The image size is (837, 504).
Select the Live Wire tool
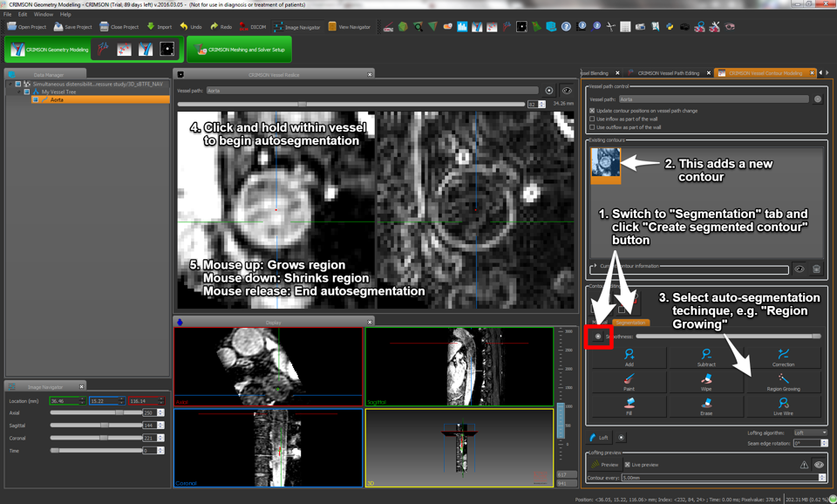(783, 406)
